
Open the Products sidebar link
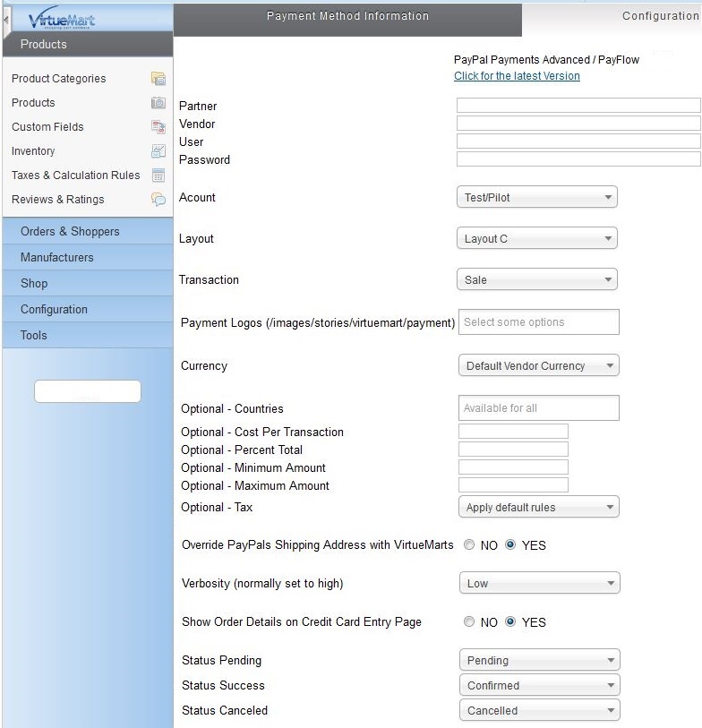coord(33,103)
